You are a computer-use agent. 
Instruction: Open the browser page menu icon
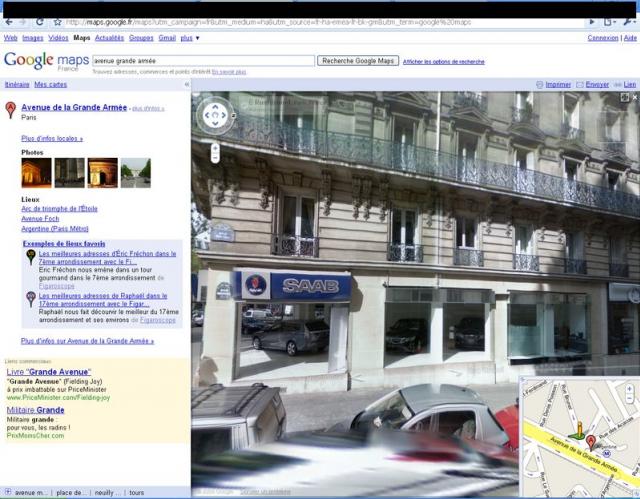(x=609, y=22)
